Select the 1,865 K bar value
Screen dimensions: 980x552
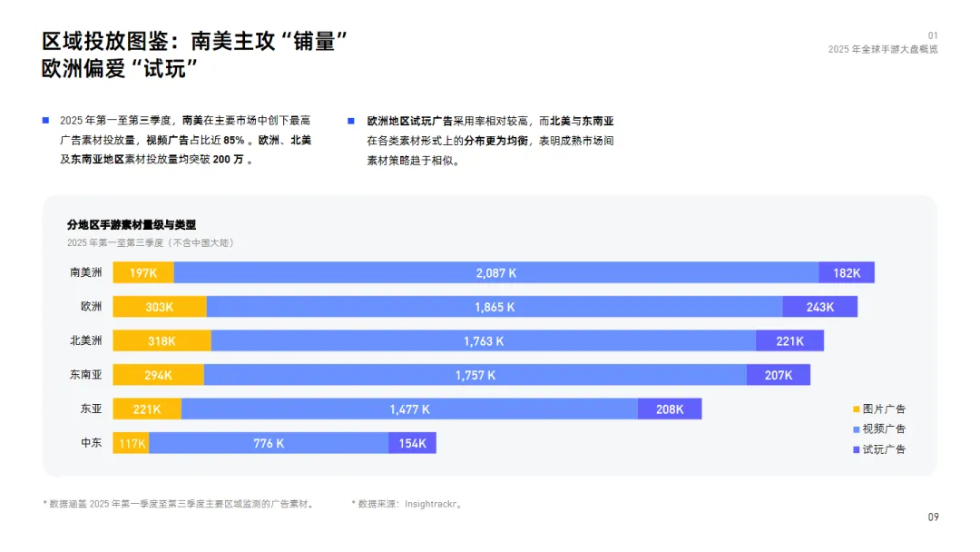[495, 307]
